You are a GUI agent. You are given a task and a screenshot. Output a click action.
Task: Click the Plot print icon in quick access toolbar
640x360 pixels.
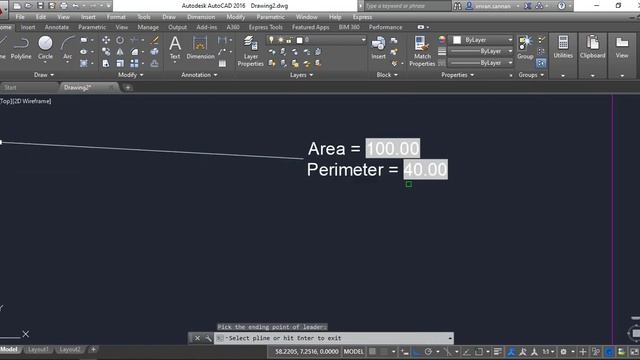click(x=64, y=6)
